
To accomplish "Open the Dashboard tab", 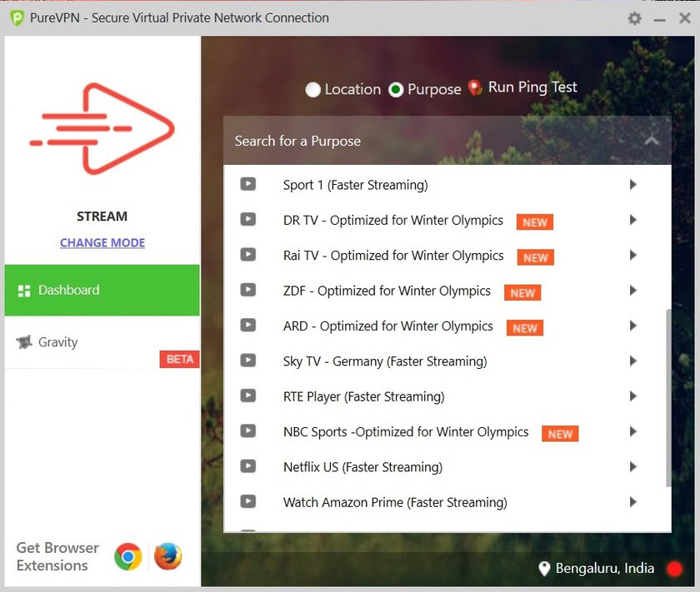I will coord(102,290).
